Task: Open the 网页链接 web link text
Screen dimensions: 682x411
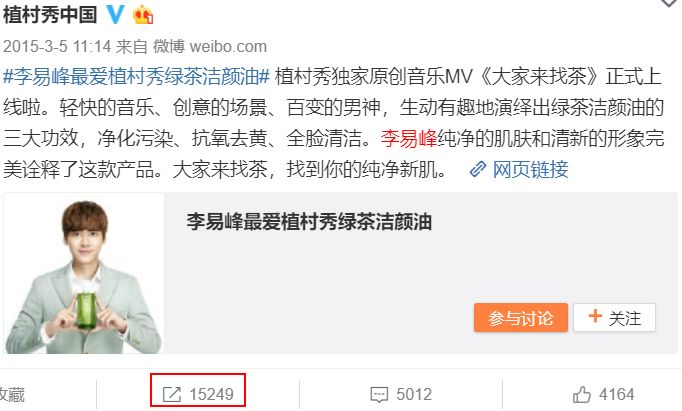Action: tap(530, 169)
